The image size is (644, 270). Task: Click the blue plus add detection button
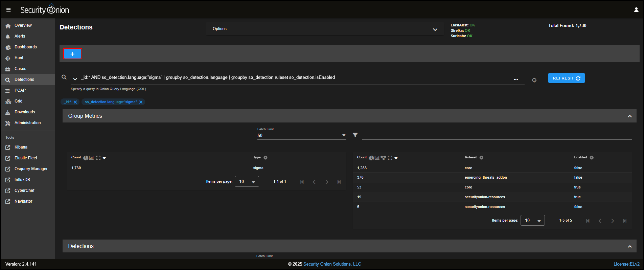72,54
